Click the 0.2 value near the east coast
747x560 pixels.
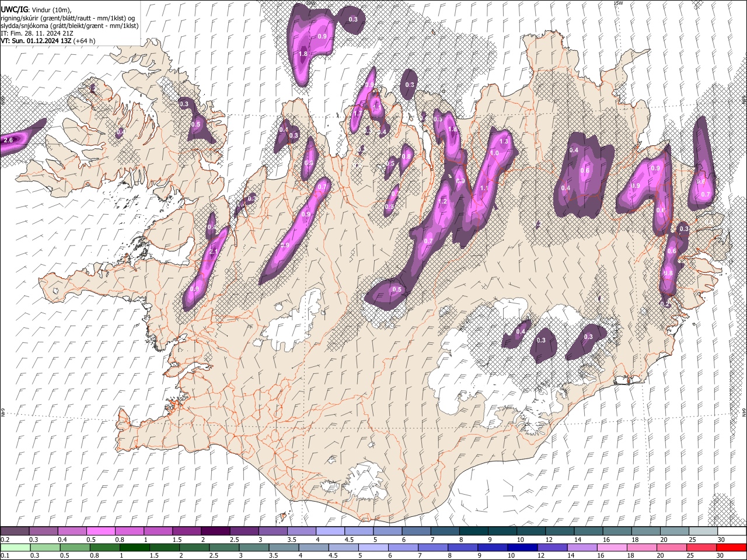pos(665,304)
